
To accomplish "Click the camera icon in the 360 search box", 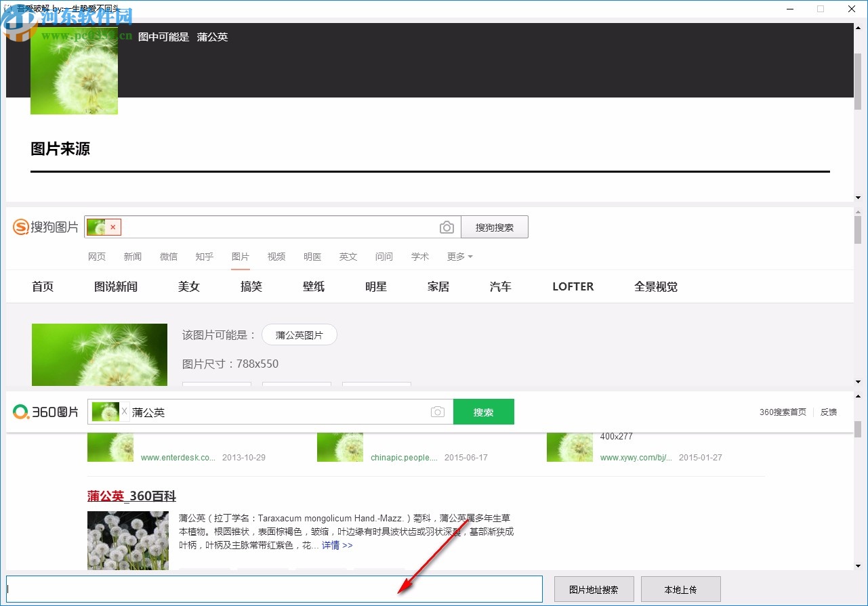I will [437, 411].
